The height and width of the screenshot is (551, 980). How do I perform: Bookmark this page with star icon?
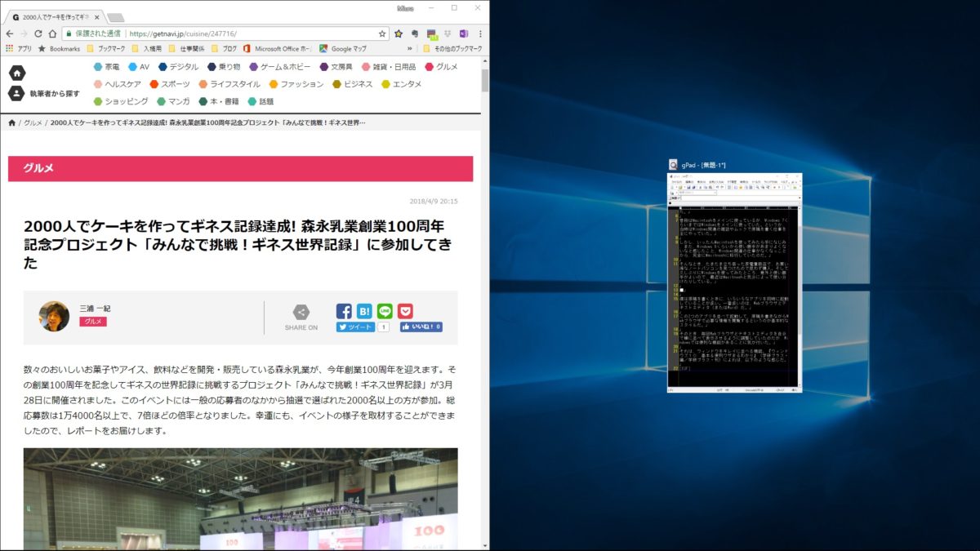[382, 33]
